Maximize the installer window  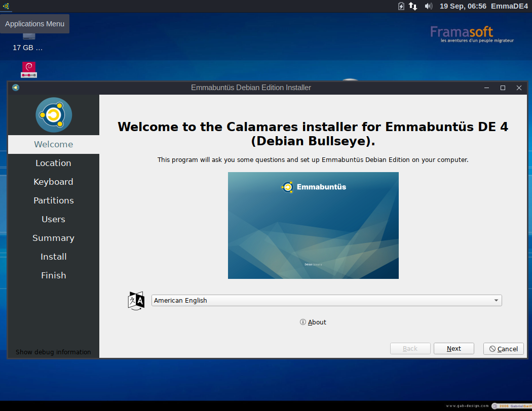coord(503,88)
